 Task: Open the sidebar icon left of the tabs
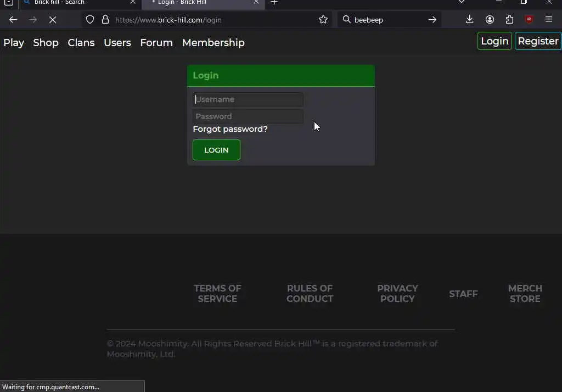point(9,3)
